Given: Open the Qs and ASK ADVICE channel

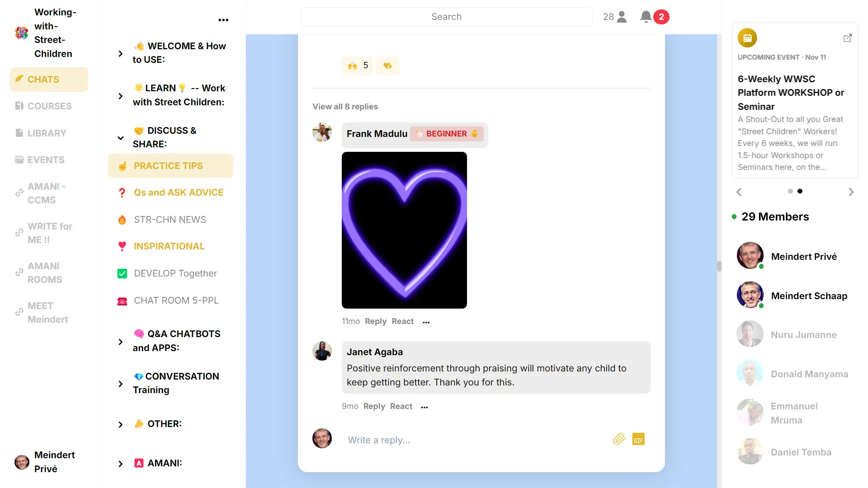Looking at the screenshot, I should pos(178,192).
